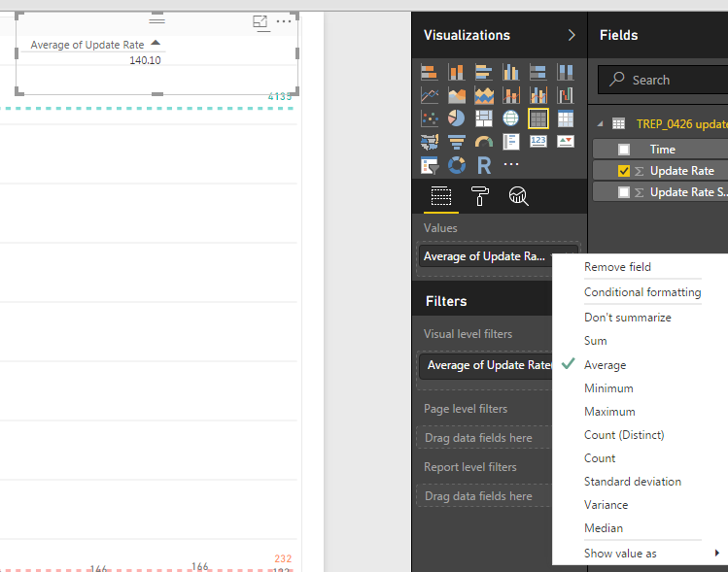Viewport: 728px width, 572px height.
Task: Select Count aggregation
Action: tap(600, 458)
